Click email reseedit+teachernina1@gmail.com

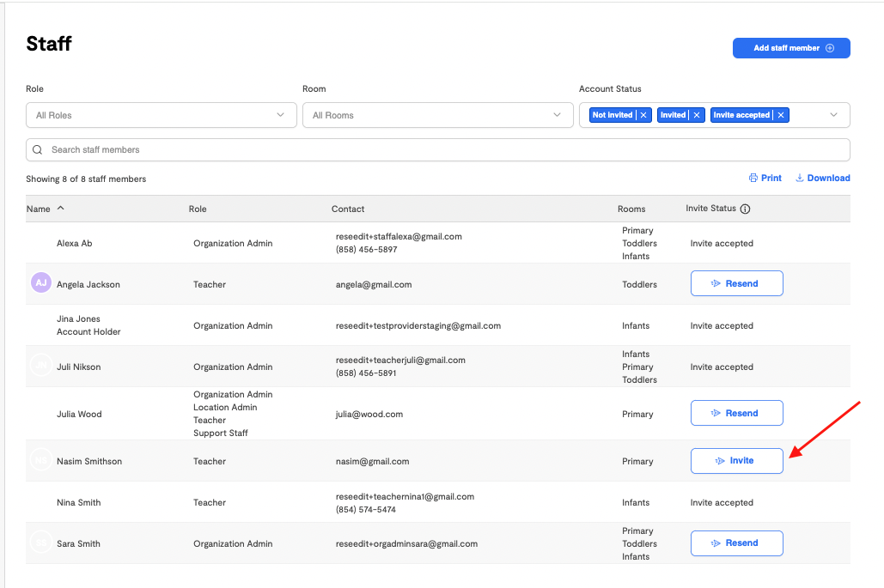pyautogui.click(x=405, y=496)
